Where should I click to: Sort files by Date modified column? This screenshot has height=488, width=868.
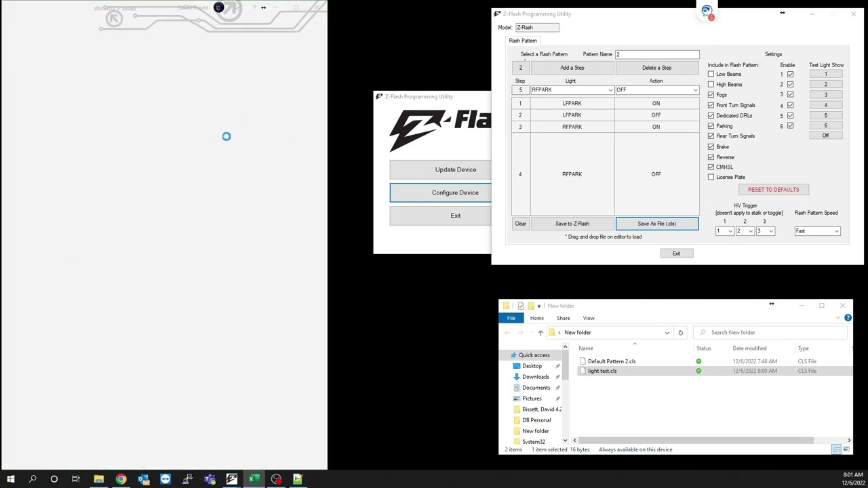tap(749, 348)
